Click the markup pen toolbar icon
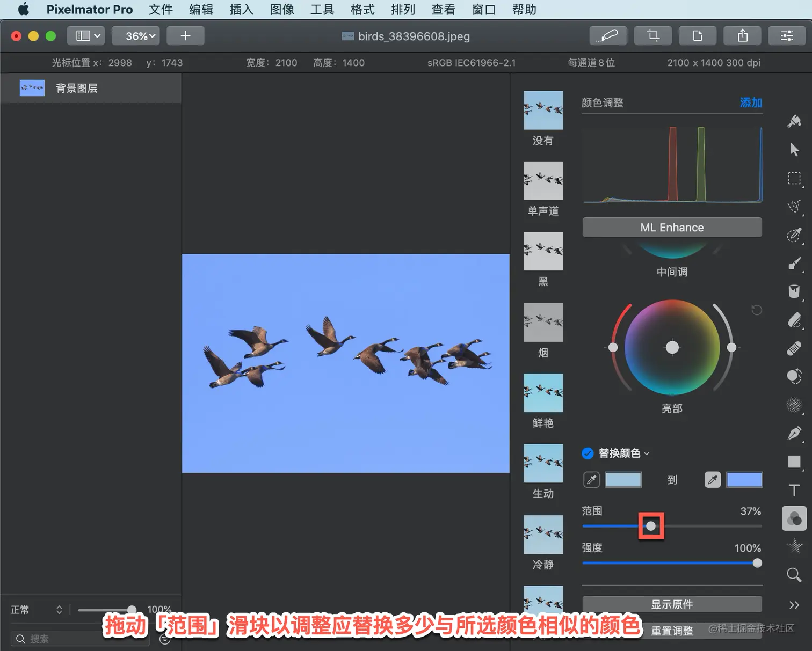Viewport: 812px width, 651px height. 608,36
